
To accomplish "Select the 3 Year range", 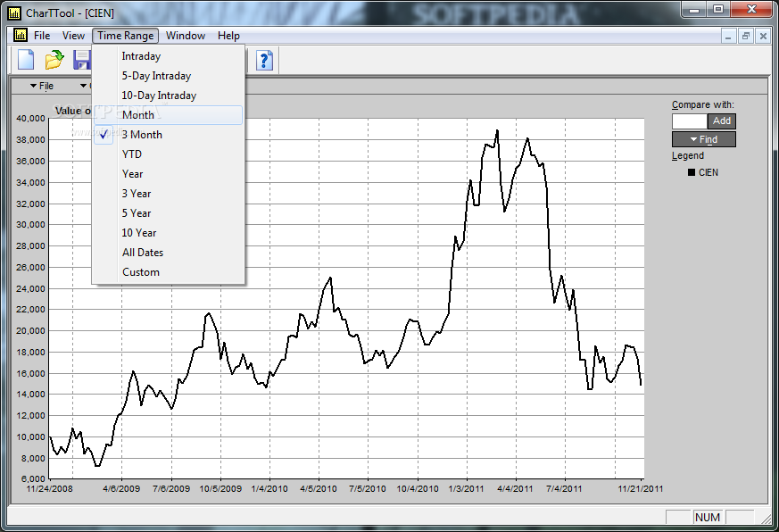I will [x=169, y=194].
